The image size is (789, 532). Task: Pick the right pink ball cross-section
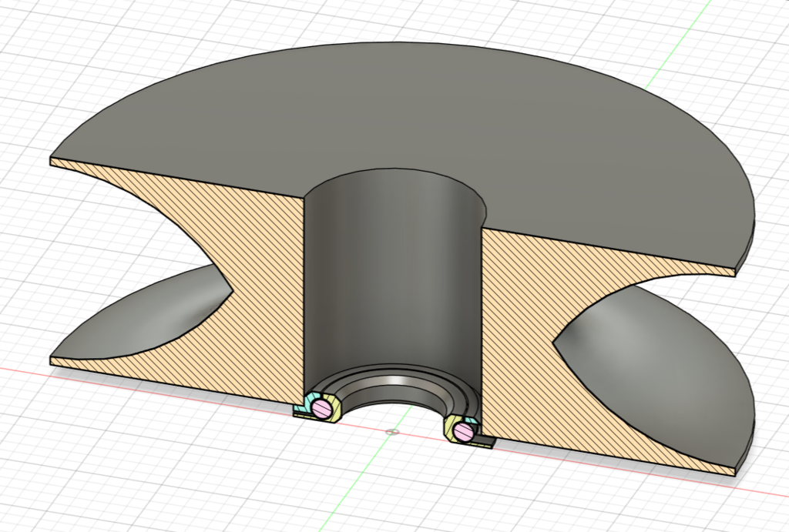462,431
